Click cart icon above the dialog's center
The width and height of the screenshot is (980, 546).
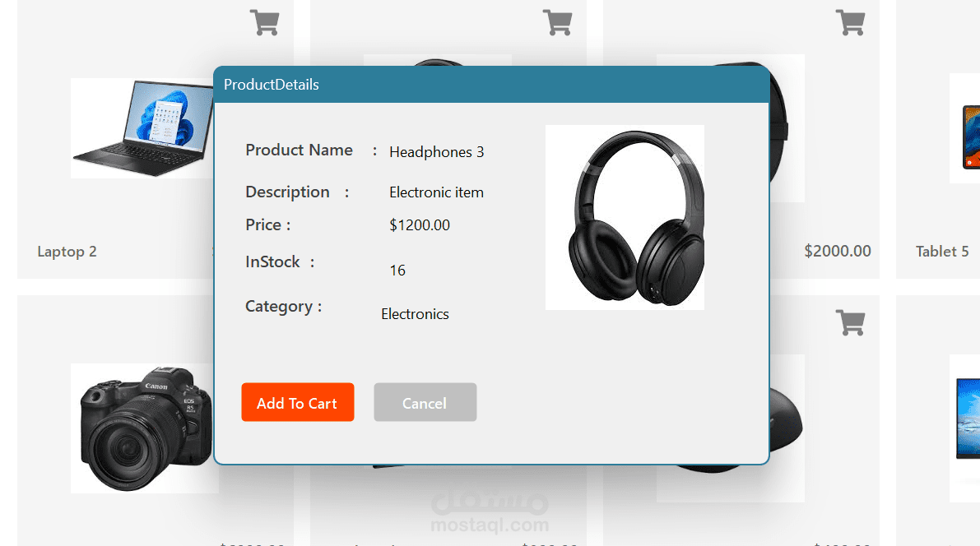click(558, 22)
